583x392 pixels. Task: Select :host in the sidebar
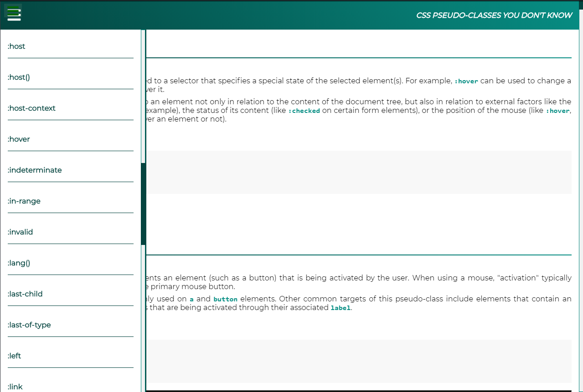(16, 46)
